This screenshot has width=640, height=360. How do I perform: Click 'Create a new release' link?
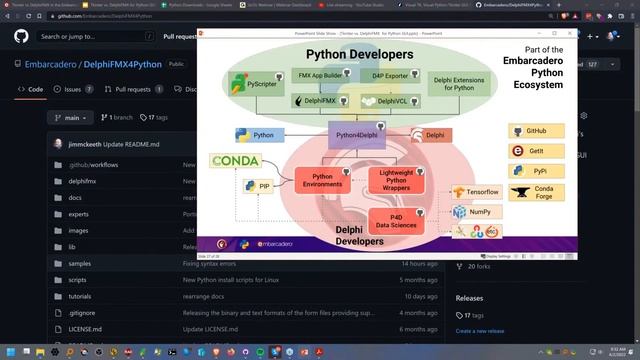click(480, 331)
